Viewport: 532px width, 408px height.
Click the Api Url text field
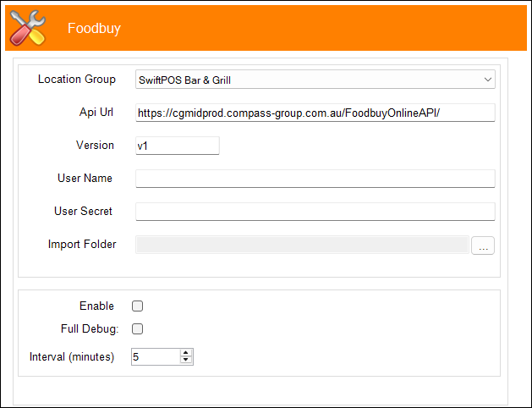tap(315, 113)
